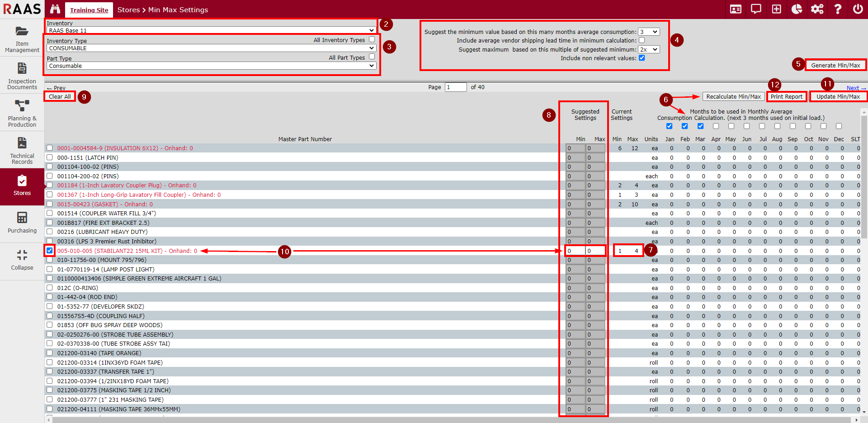The width and height of the screenshot is (868, 423).
Task: Open the Inspection Documents module
Action: coord(22,76)
